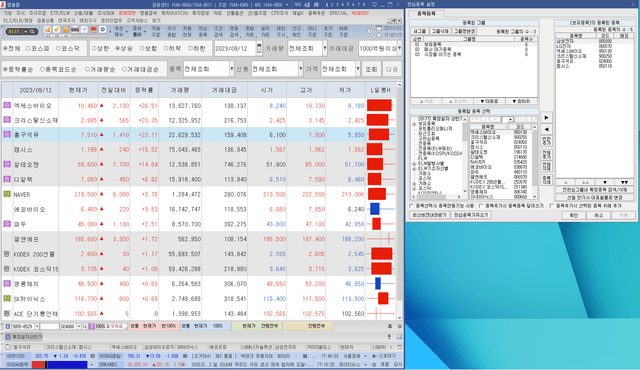This screenshot has height=370, width=640.
Task: Click the purple badge icon beside 홍구석유 row
Action: point(7,134)
